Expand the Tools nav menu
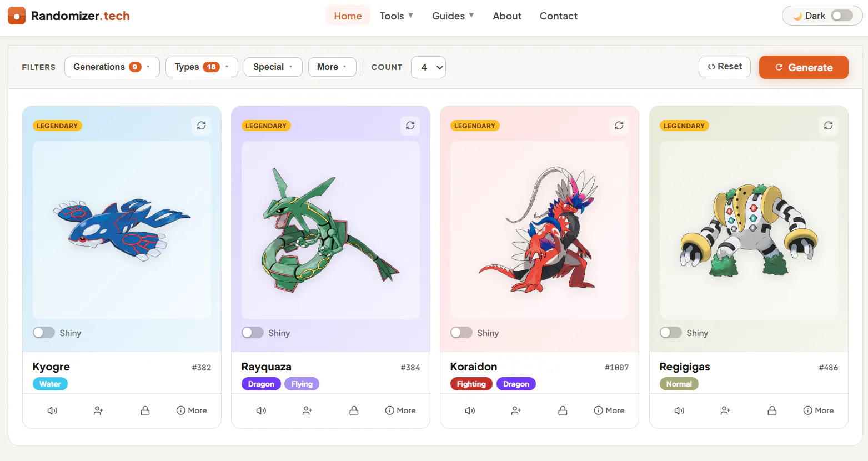This screenshot has width=868, height=461. point(397,16)
